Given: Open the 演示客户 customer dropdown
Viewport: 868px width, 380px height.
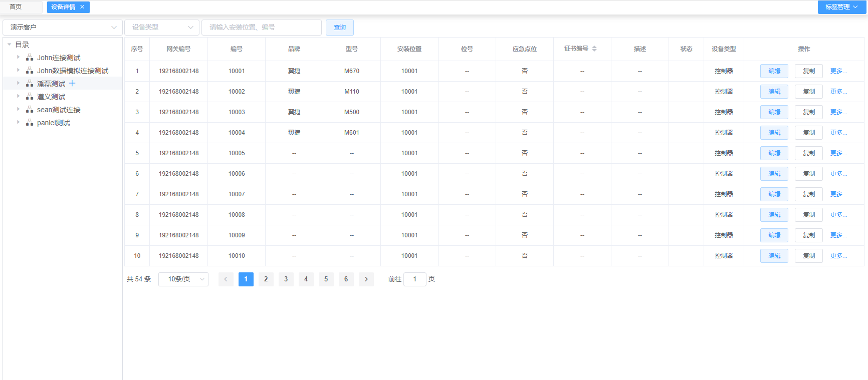Looking at the screenshot, I should point(63,28).
